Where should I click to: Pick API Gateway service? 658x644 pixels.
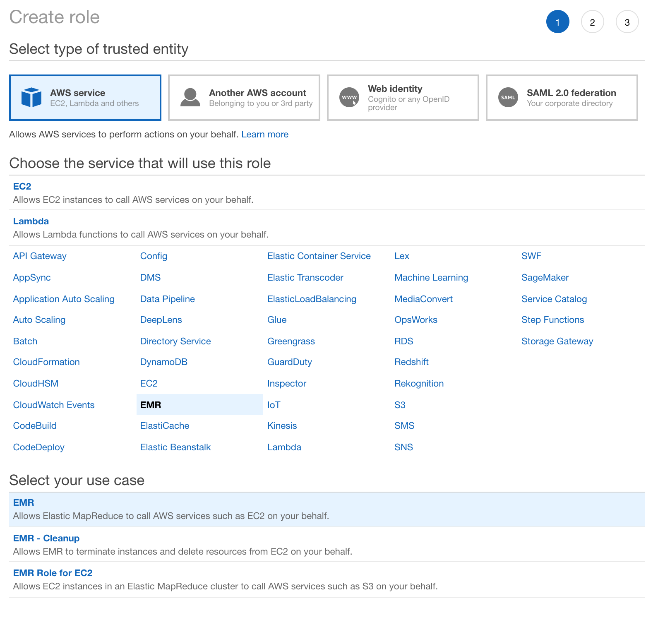click(40, 256)
